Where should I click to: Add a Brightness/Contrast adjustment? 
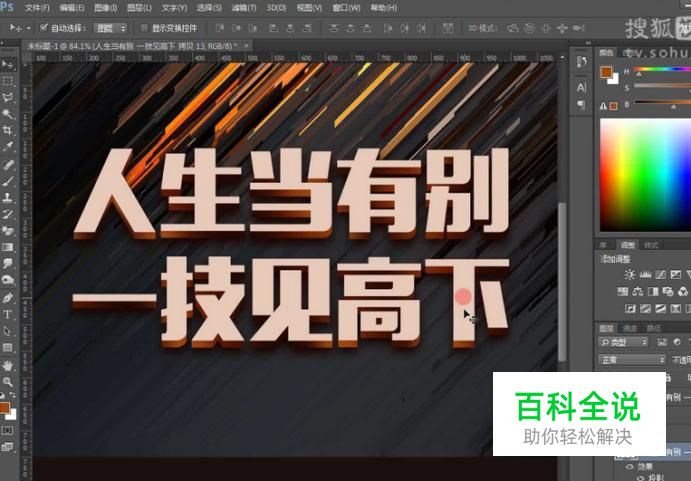630,275
